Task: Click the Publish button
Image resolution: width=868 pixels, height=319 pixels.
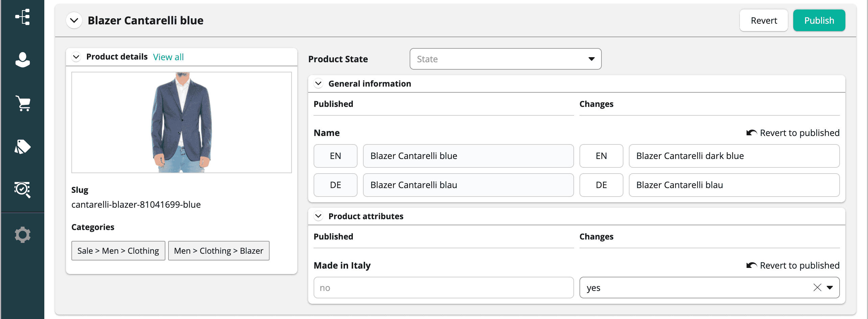Action: tap(819, 21)
